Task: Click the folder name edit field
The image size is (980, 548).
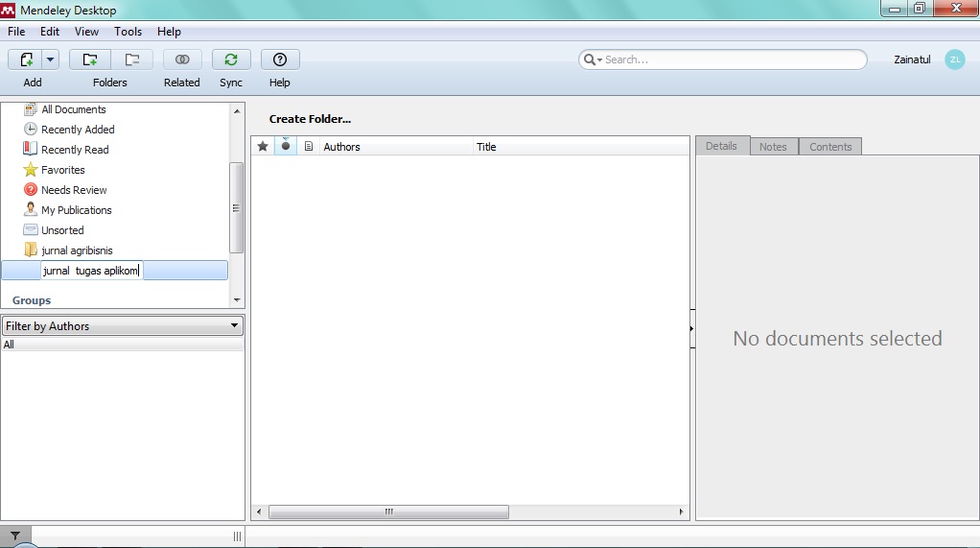Action: point(92,271)
